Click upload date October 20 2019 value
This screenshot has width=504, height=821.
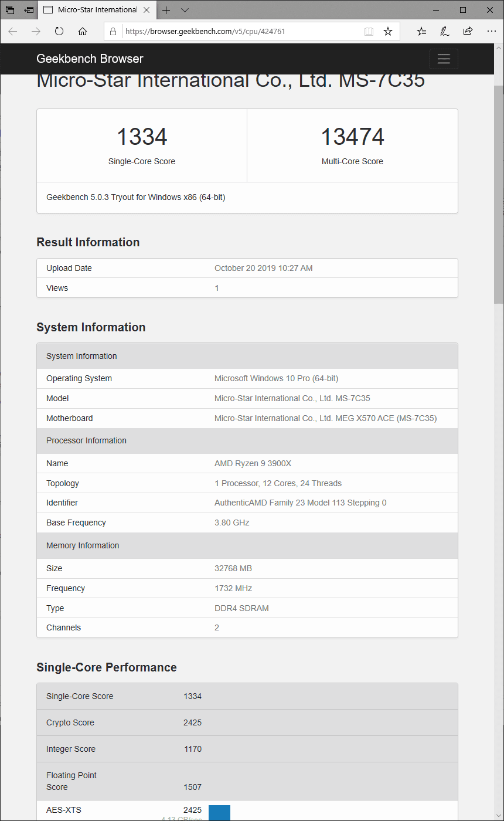pos(264,268)
